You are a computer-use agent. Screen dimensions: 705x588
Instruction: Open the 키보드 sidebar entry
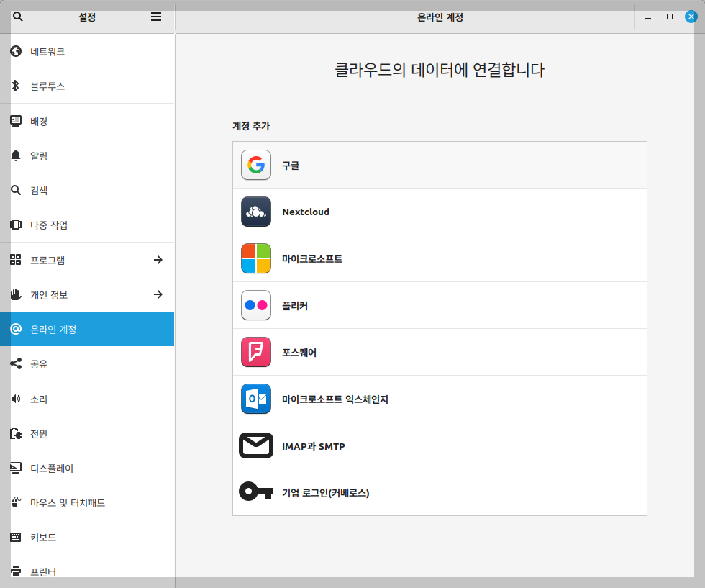[87, 537]
